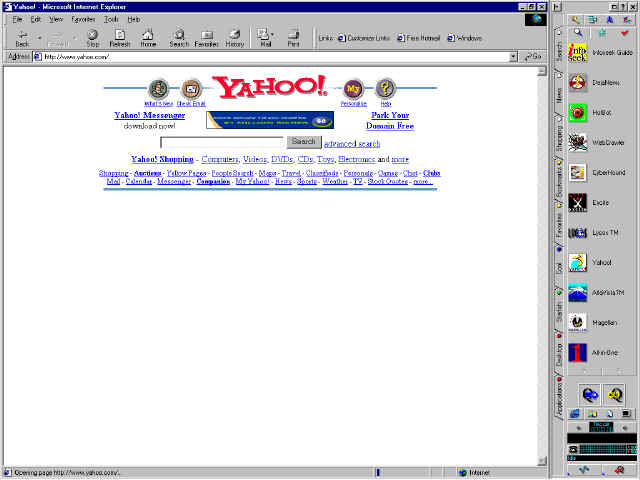The image size is (640, 480).
Task: Click the Magellan icon in sidebar
Action: click(577, 322)
